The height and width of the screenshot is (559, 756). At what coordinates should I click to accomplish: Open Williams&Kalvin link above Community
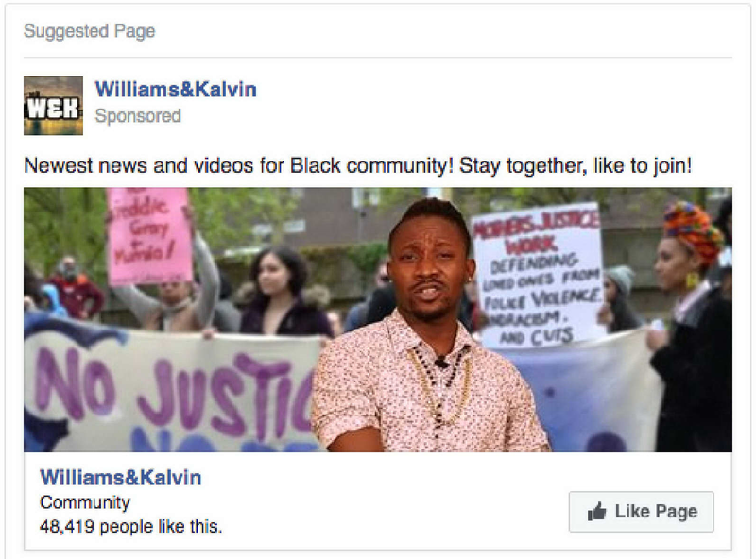tap(121, 478)
